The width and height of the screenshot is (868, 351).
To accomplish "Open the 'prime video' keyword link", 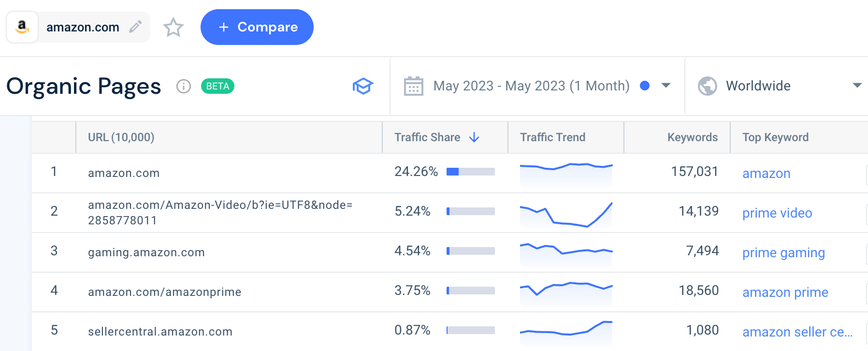I will 777,213.
